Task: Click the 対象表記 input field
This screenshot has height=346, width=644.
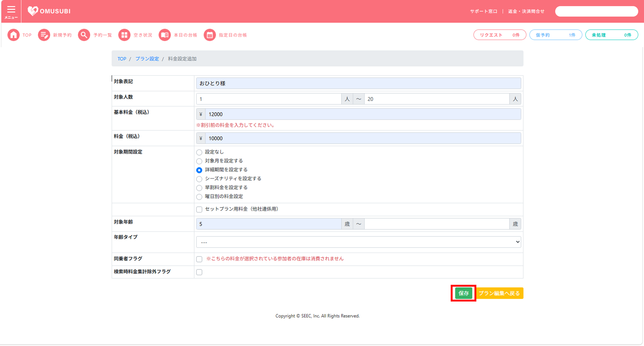Action: point(358,83)
